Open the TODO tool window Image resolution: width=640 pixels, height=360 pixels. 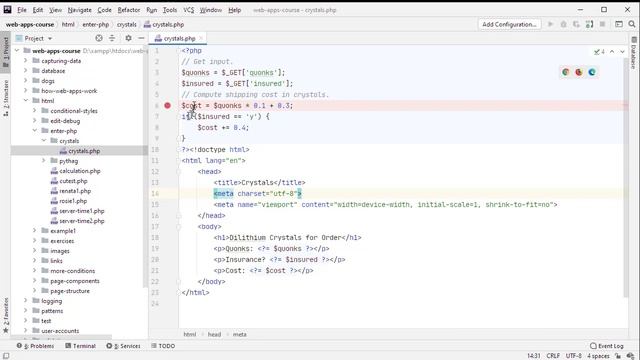pyautogui.click(x=163, y=346)
